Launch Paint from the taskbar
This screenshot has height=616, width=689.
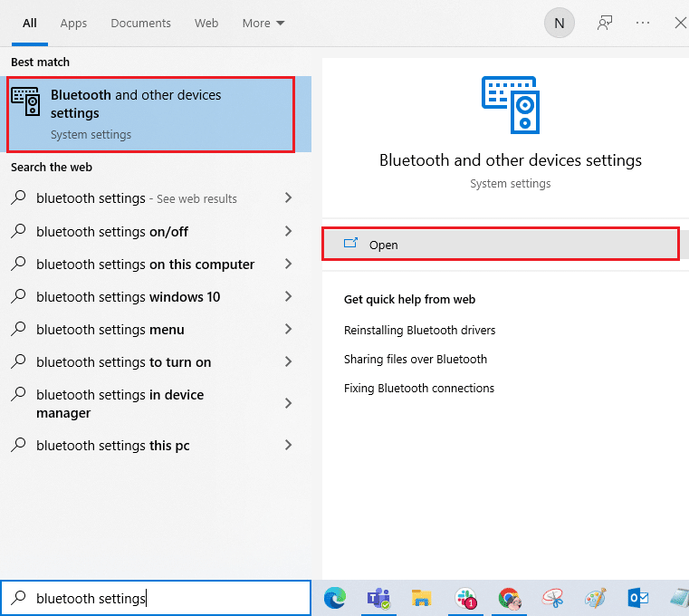coord(595,598)
